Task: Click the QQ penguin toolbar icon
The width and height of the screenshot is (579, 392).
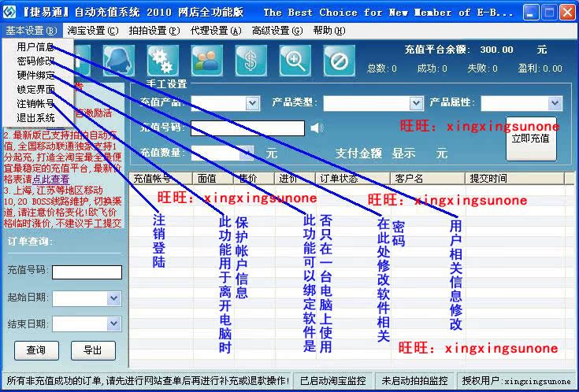Action: coord(118,61)
